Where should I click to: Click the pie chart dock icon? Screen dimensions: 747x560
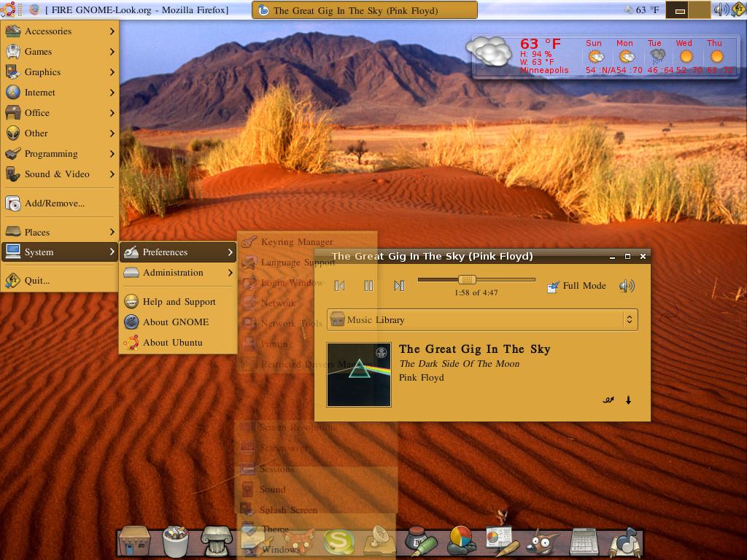click(x=461, y=541)
